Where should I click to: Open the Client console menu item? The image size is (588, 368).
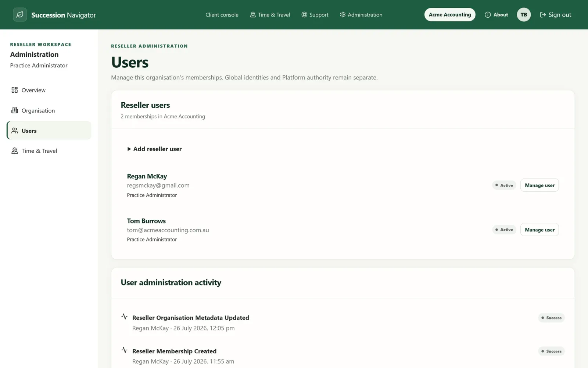pyautogui.click(x=222, y=15)
